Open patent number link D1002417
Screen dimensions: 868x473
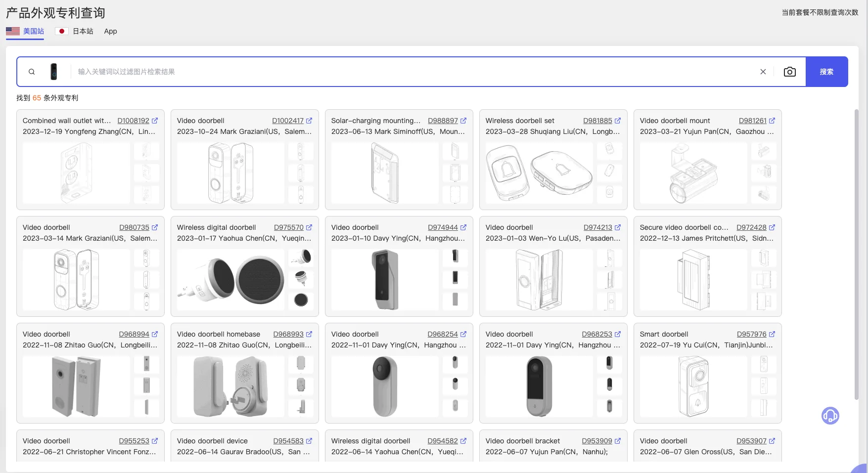click(288, 121)
